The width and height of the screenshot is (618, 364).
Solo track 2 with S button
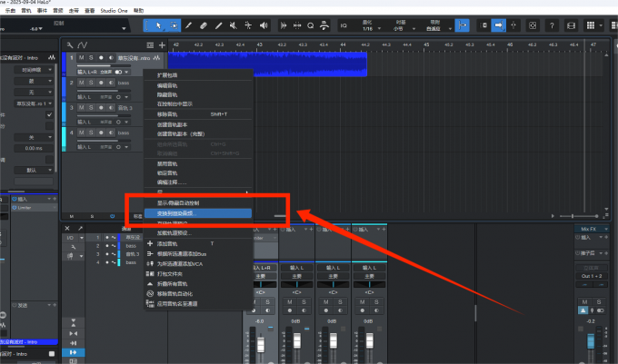click(x=91, y=83)
